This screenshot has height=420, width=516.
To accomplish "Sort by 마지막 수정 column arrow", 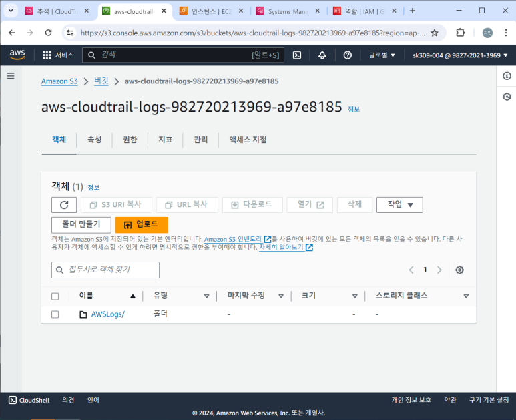I will click(281, 296).
